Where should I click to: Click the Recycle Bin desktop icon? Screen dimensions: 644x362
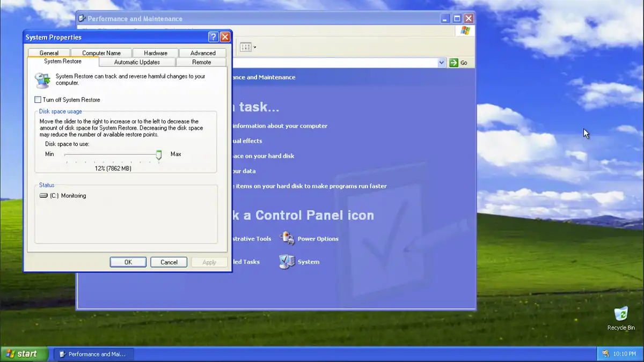[x=620, y=315]
